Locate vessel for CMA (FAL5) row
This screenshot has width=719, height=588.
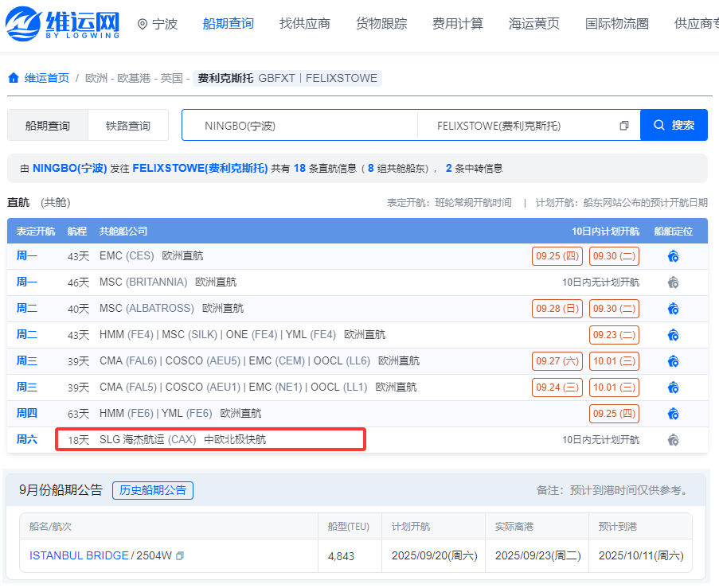coord(673,387)
